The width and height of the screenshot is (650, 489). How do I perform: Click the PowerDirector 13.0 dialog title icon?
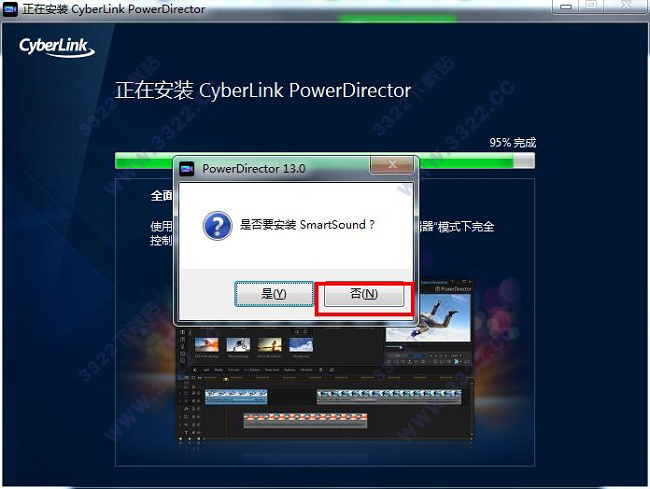tap(187, 169)
